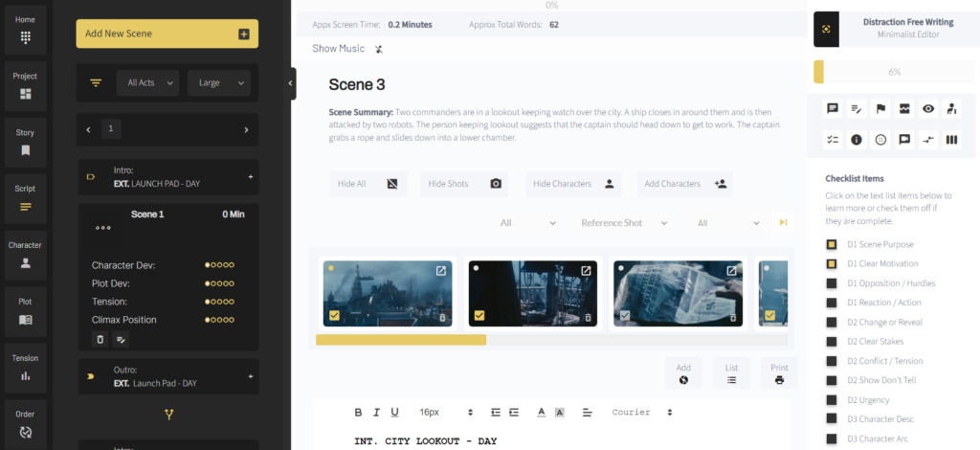The width and height of the screenshot is (980, 450).
Task: Expand the Reference Shot dropdown
Action: (624, 223)
